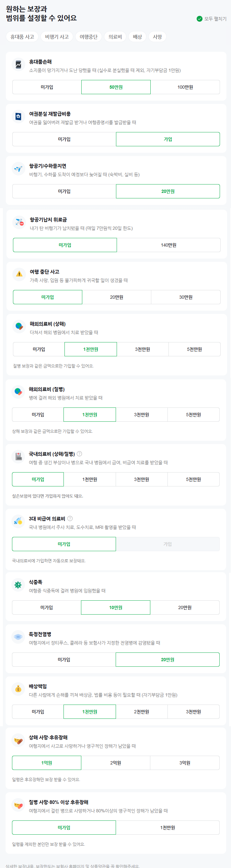Jump to the 의료비 category tab
Screen dimensions: 231x868
(x=115, y=37)
